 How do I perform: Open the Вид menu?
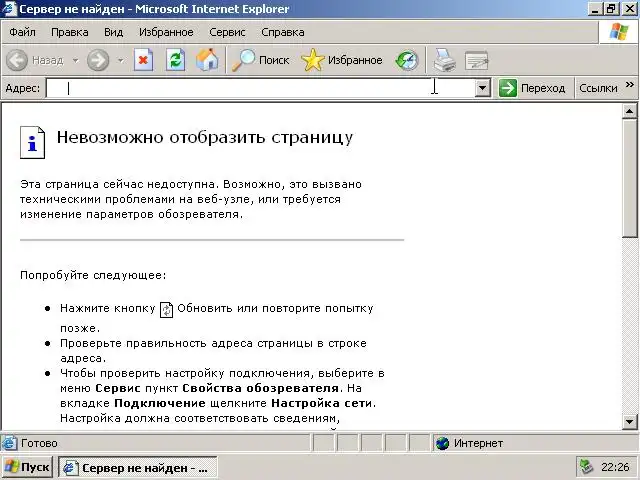[113, 32]
